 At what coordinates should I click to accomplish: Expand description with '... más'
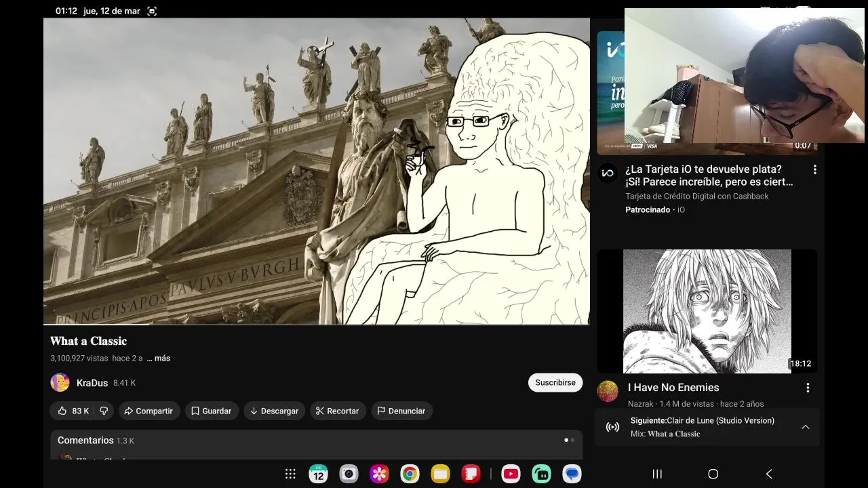click(x=159, y=358)
